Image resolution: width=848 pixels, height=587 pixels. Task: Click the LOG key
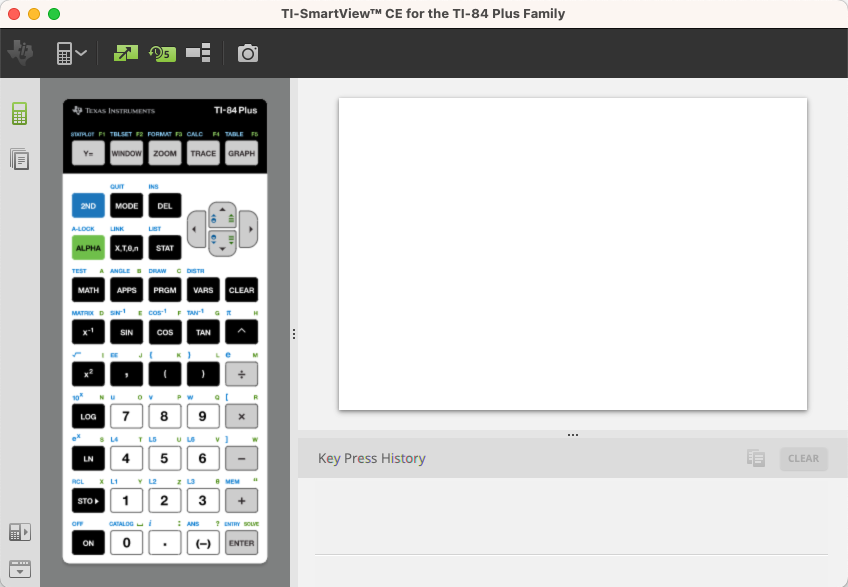click(x=88, y=416)
